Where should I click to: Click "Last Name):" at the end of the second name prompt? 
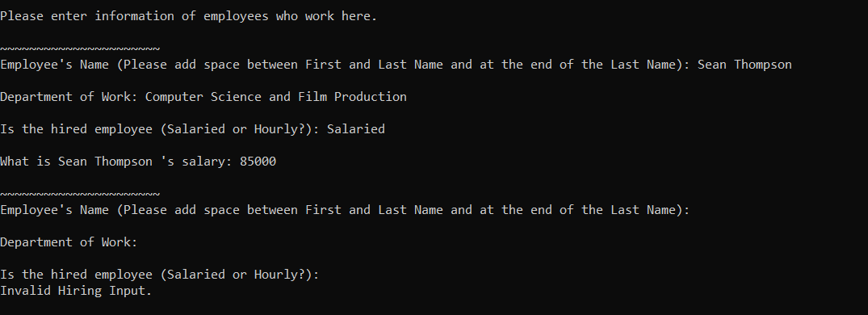click(x=651, y=210)
